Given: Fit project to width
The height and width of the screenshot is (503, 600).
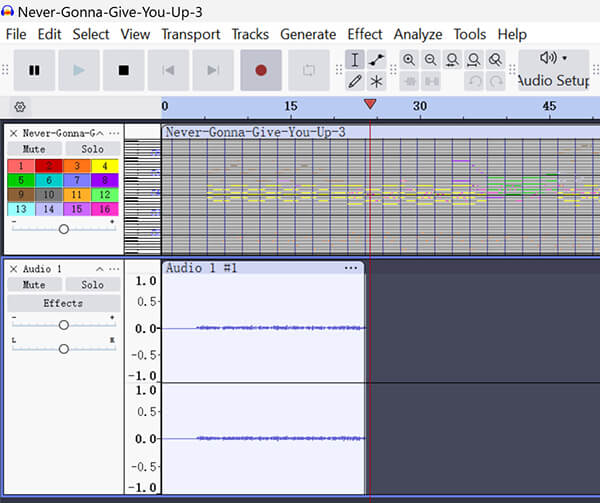Looking at the screenshot, I should click(474, 60).
